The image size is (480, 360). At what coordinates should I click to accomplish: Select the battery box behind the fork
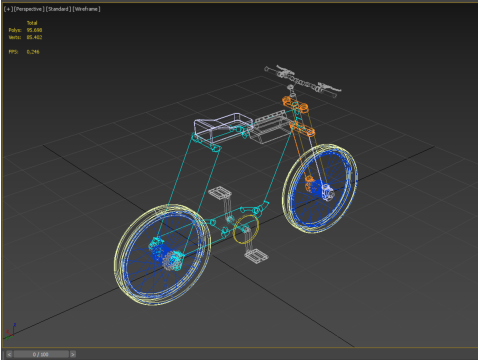271,127
